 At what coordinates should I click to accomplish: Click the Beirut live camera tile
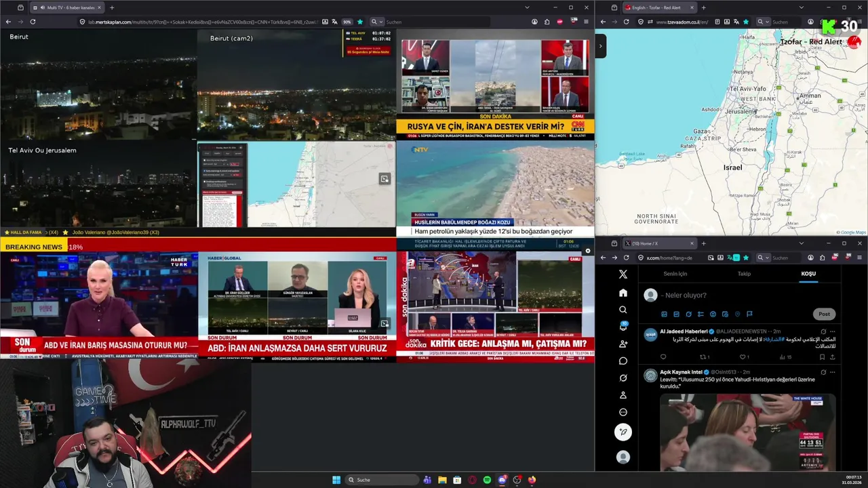(98, 84)
